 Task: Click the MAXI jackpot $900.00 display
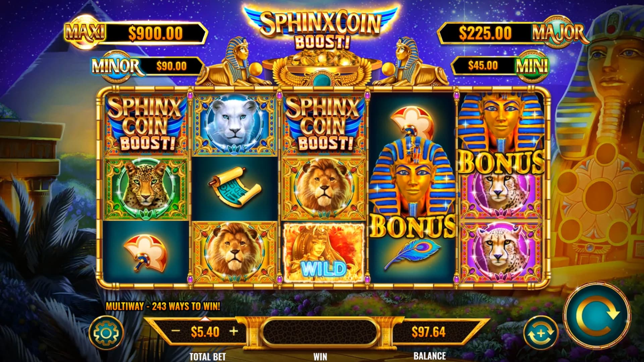click(136, 33)
